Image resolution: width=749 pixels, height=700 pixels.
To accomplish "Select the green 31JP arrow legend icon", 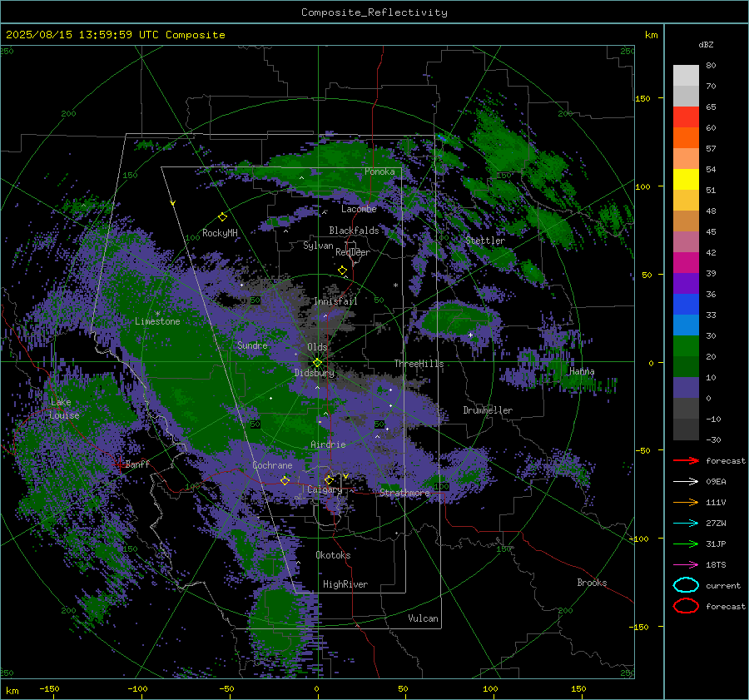I will click(x=686, y=544).
